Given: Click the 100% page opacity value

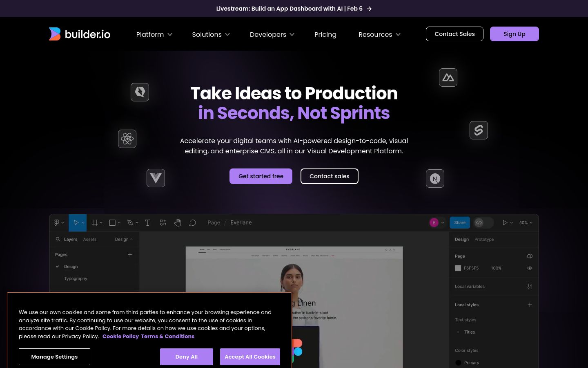Looking at the screenshot, I should (x=496, y=268).
